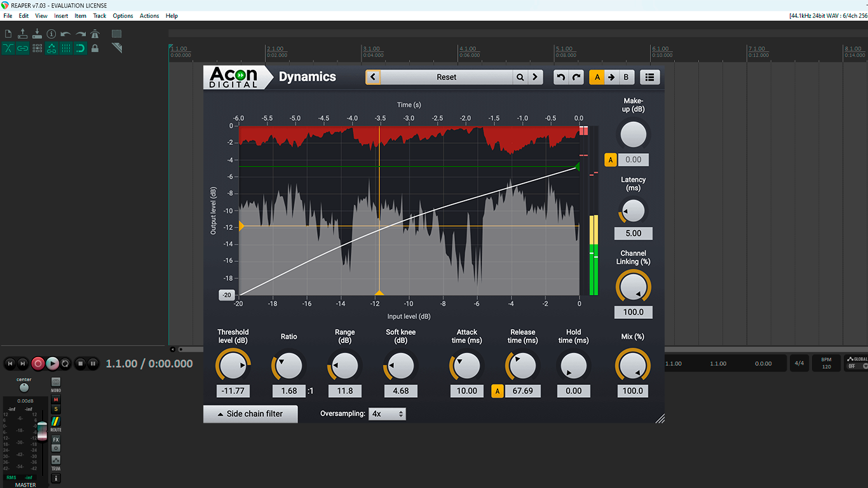The height and width of the screenshot is (488, 868).
Task: Open project settings via the info icon
Action: click(x=51, y=34)
